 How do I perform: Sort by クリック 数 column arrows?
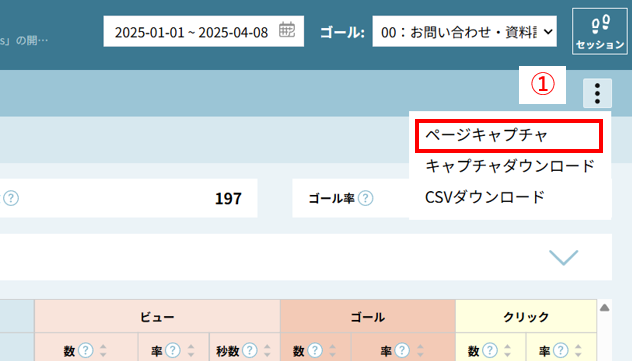tap(507, 351)
